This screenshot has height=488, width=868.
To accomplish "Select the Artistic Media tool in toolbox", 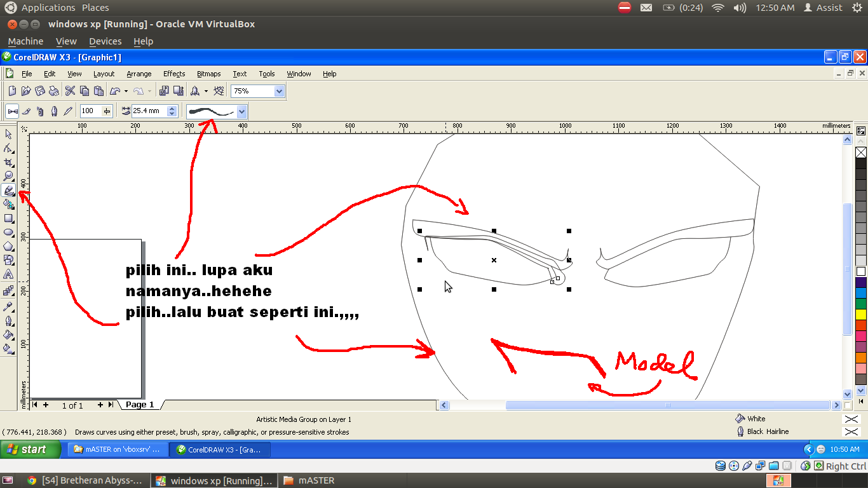I will [9, 190].
